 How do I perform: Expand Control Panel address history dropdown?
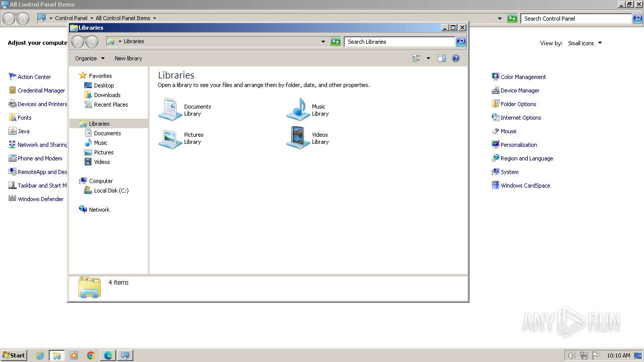(500, 19)
